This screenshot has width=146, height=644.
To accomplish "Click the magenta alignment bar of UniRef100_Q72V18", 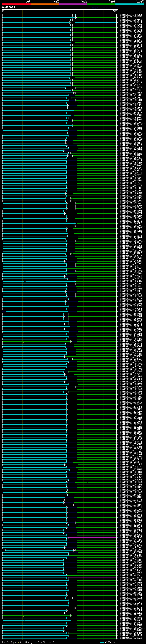I will [93, 578].
